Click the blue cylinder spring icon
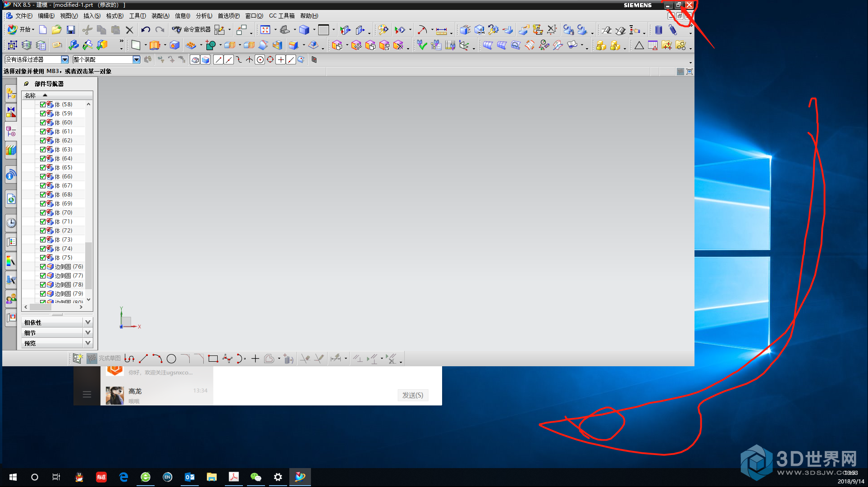Viewport: 868px width, 487px height. 658,30
